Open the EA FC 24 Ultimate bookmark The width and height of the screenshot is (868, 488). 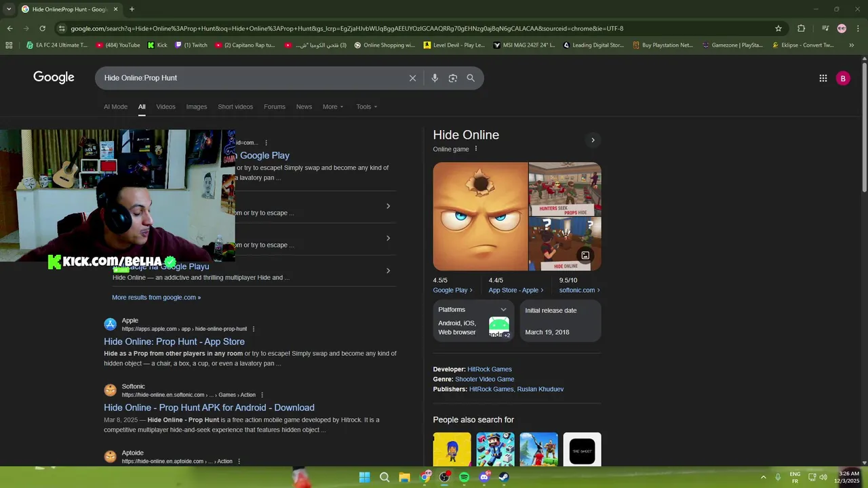(57, 45)
